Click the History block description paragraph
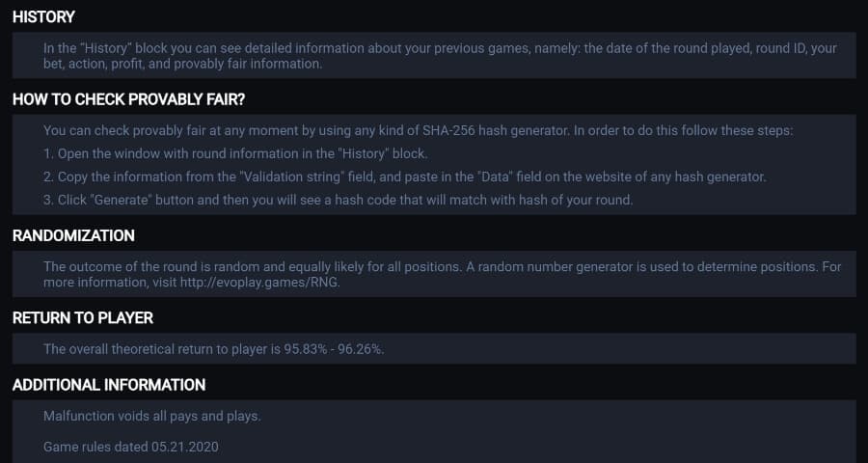Screen dimensions: 868x463 pyautogui.click(x=440, y=56)
